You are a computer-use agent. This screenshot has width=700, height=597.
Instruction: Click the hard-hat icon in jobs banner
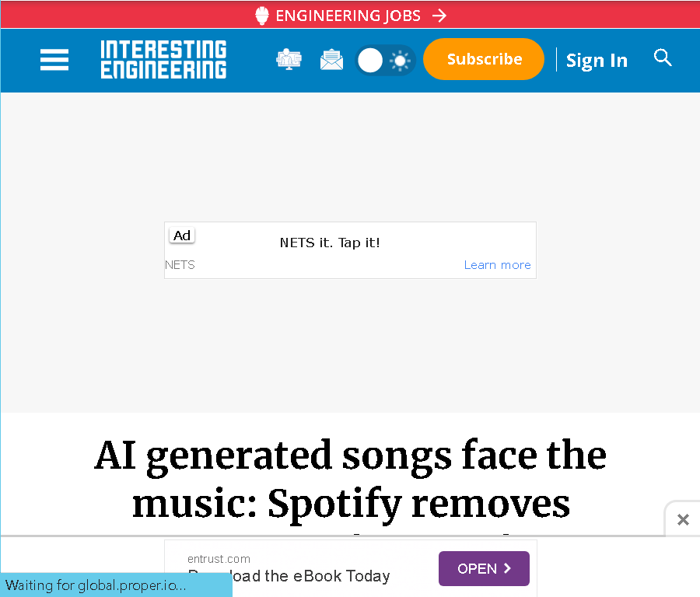click(262, 16)
